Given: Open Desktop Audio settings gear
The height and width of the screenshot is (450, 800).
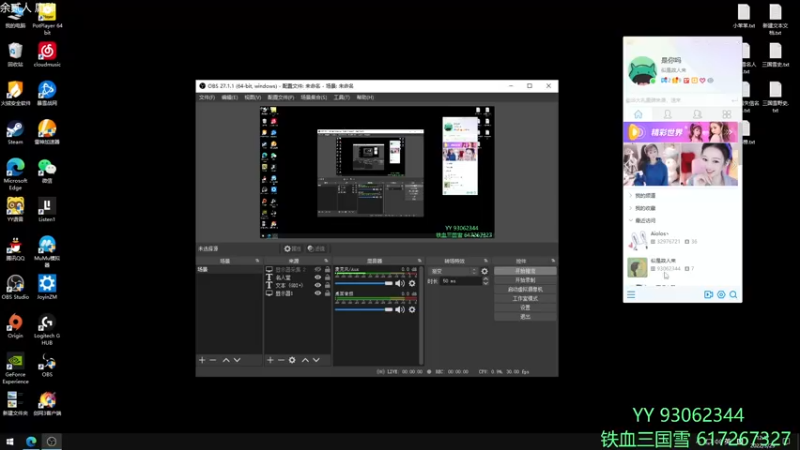Looking at the screenshot, I should point(412,310).
